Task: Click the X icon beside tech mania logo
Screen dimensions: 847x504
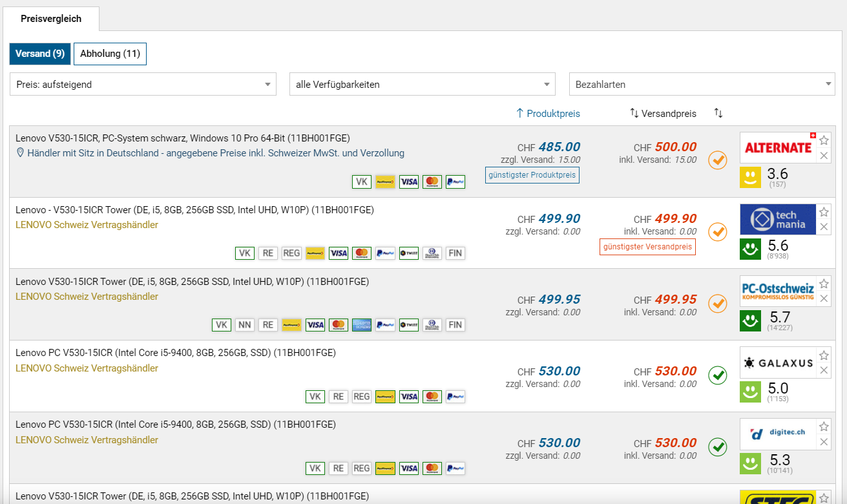Action: click(x=824, y=227)
